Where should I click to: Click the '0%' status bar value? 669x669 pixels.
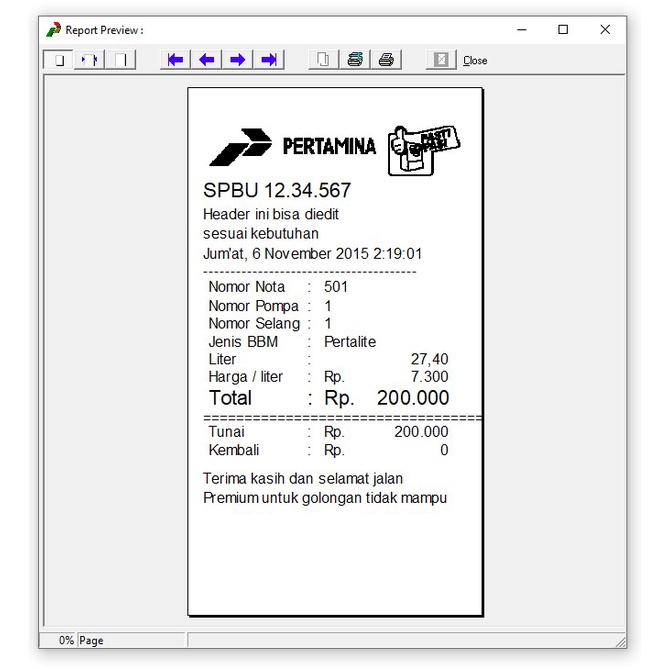66,640
